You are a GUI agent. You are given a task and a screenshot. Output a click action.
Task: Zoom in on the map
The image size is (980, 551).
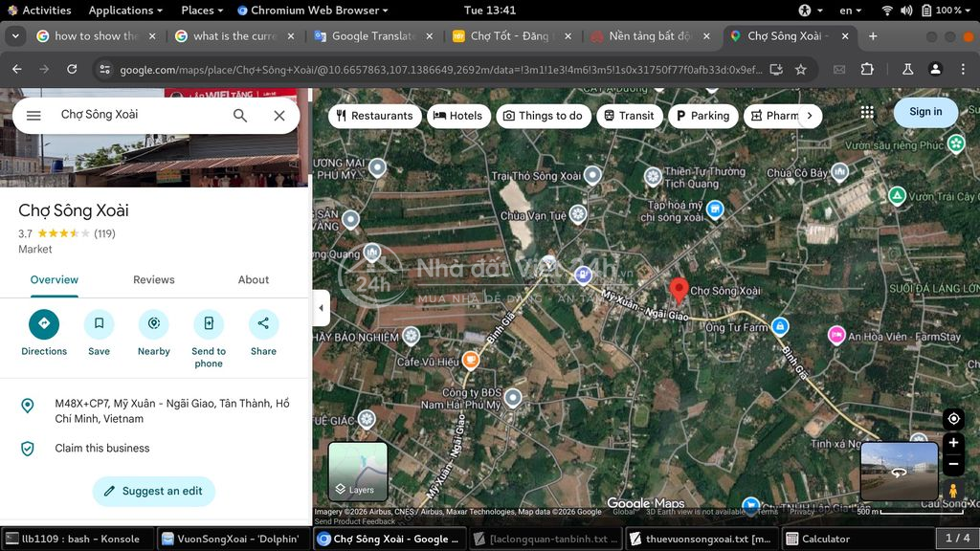click(x=953, y=443)
